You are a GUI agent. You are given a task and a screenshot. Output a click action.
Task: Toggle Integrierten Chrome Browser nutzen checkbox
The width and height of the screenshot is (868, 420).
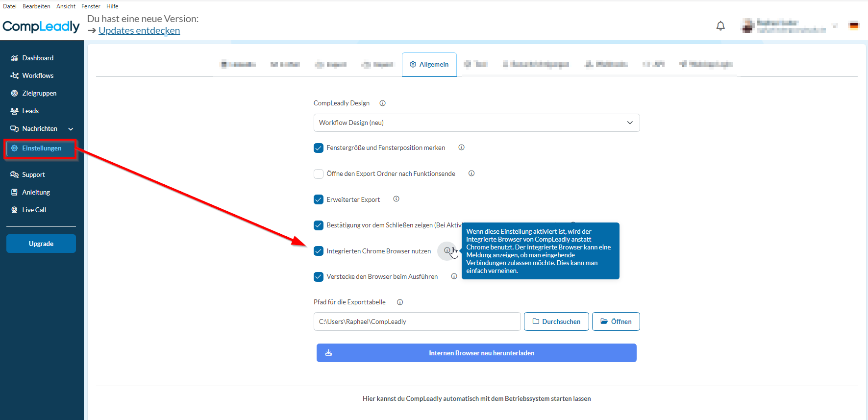coord(319,251)
